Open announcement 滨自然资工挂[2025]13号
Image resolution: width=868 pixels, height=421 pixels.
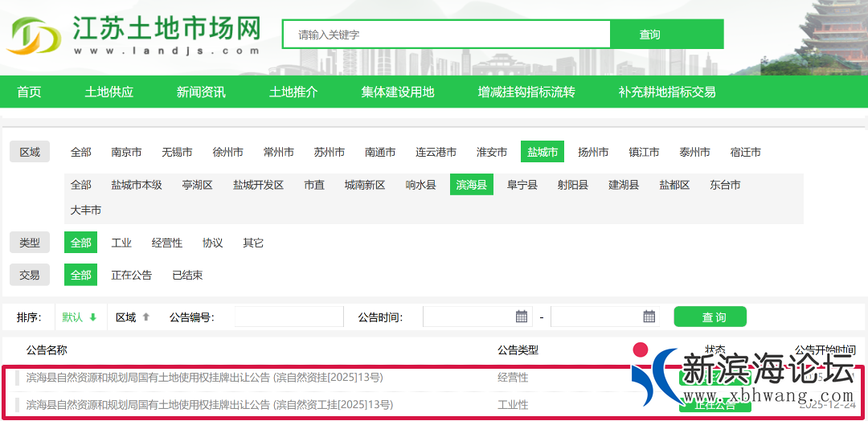pyautogui.click(x=209, y=404)
